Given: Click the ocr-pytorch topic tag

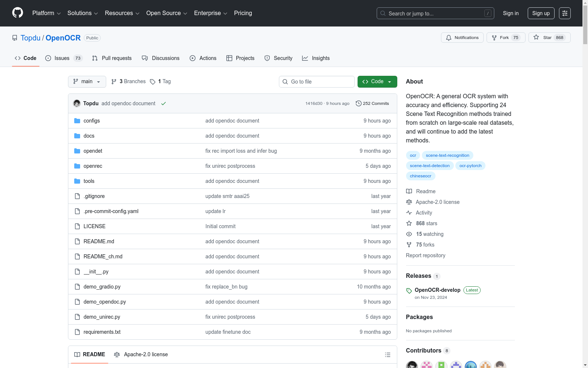Looking at the screenshot, I should [470, 166].
